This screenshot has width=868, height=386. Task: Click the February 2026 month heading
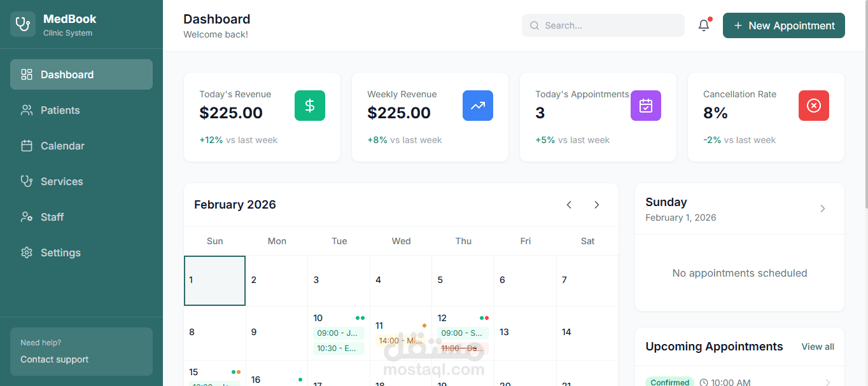click(x=235, y=205)
